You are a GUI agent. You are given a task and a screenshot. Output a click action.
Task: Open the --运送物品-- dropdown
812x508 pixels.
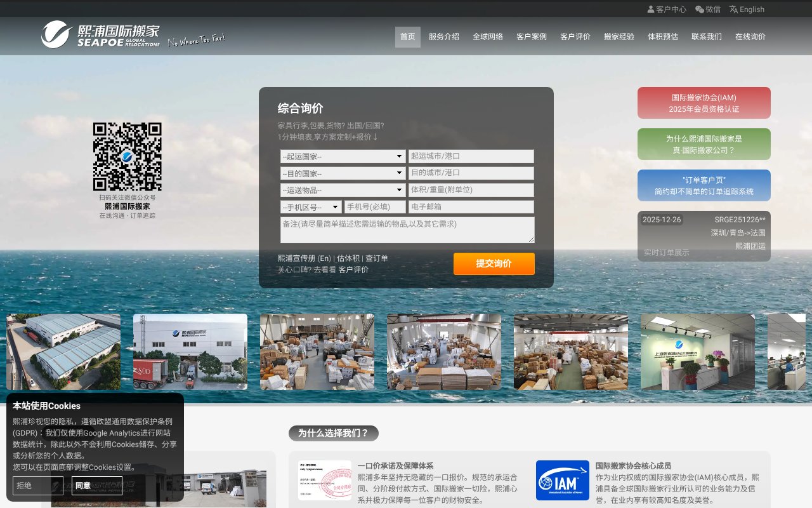tap(343, 190)
